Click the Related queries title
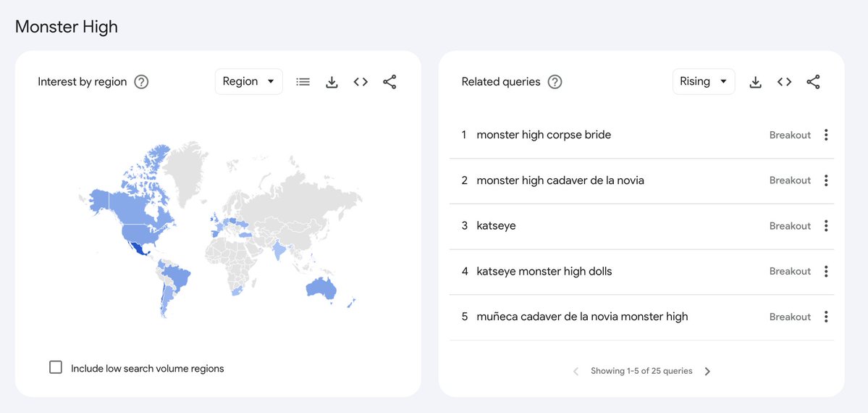 pyautogui.click(x=501, y=82)
